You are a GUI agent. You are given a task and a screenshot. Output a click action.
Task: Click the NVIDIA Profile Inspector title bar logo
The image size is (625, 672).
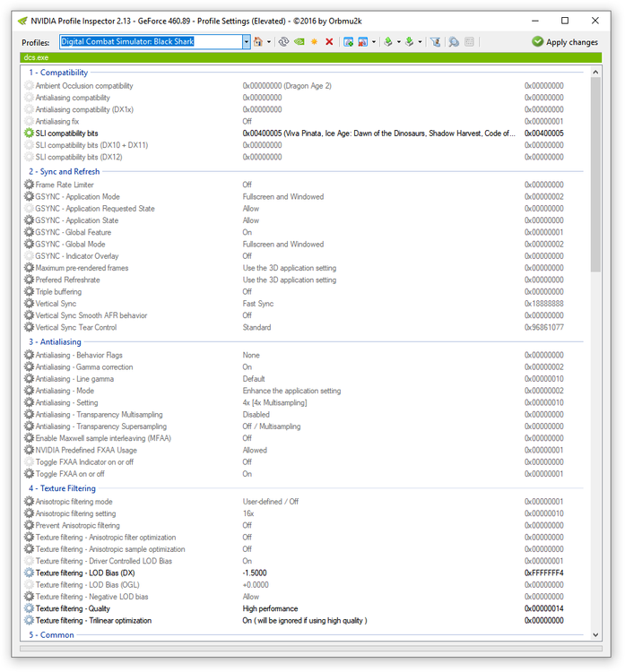(x=22, y=21)
